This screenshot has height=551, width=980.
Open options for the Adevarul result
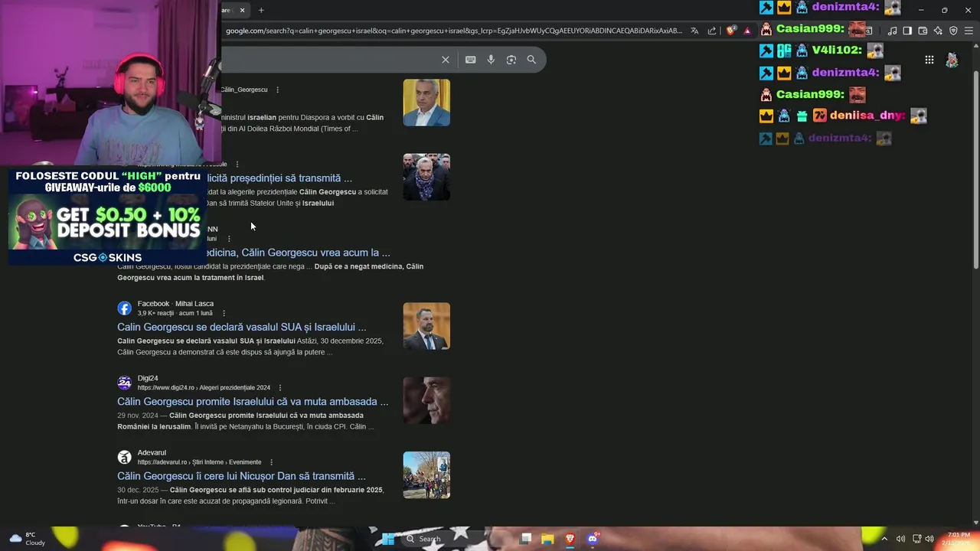click(271, 462)
